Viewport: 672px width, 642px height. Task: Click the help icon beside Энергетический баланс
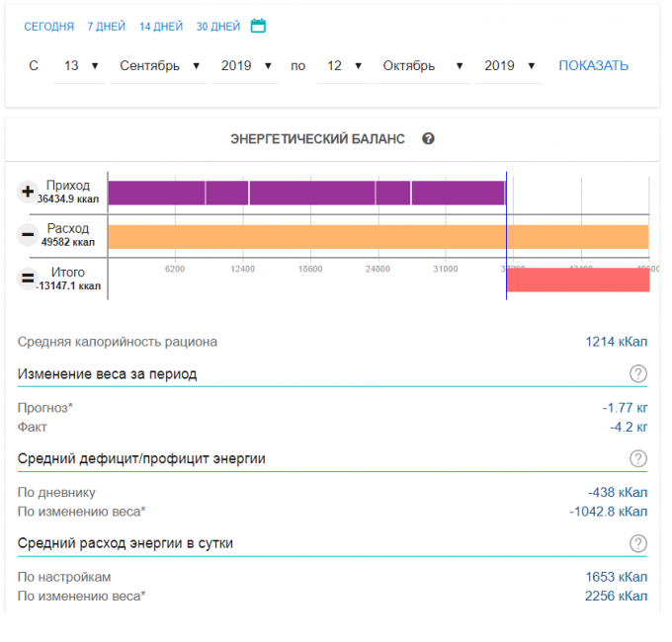[428, 139]
